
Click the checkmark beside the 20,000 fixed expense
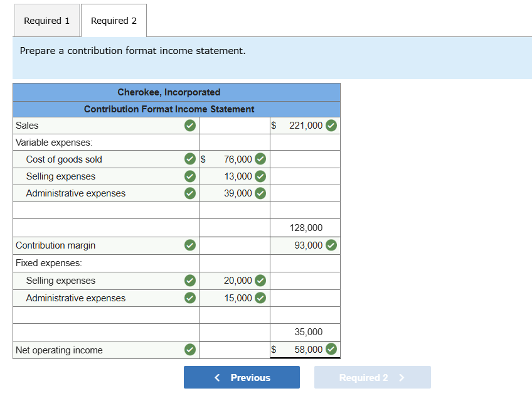[260, 281]
